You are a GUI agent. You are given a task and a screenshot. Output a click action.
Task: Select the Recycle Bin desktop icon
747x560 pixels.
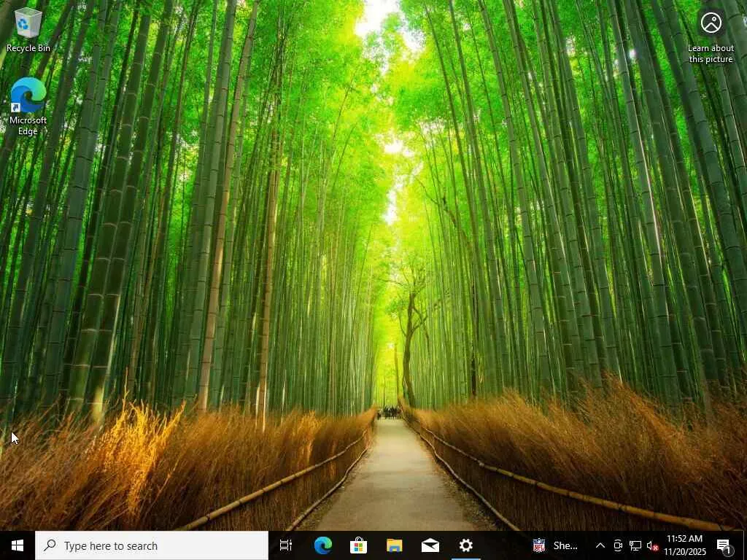tap(28, 29)
